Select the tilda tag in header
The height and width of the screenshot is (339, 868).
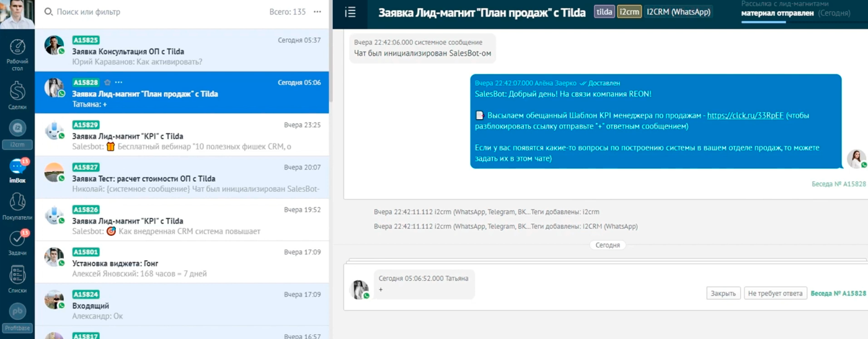[x=604, y=12]
